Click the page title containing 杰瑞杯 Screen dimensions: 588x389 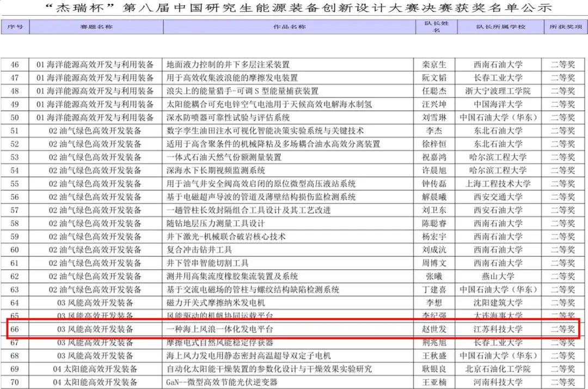294,8
